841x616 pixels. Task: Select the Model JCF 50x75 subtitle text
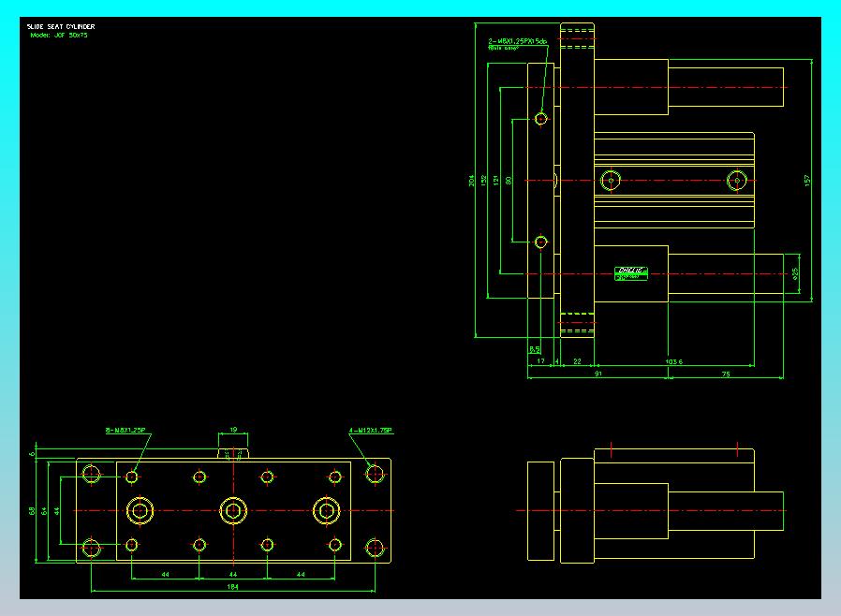[x=59, y=36]
